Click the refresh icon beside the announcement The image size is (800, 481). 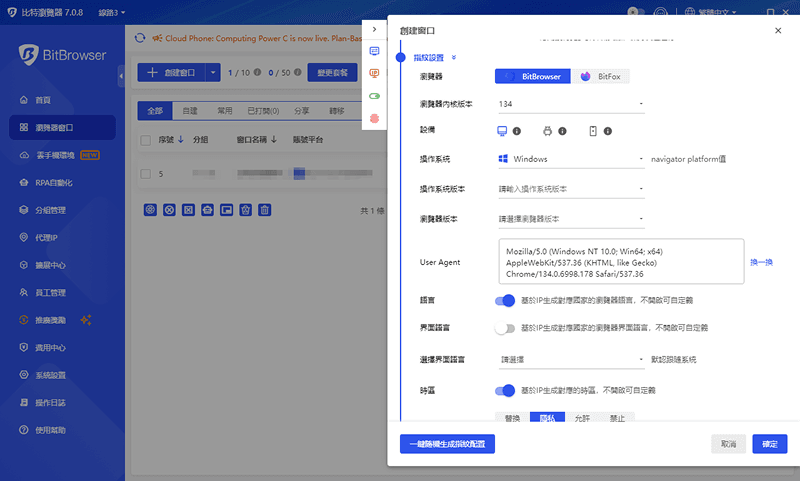140,39
